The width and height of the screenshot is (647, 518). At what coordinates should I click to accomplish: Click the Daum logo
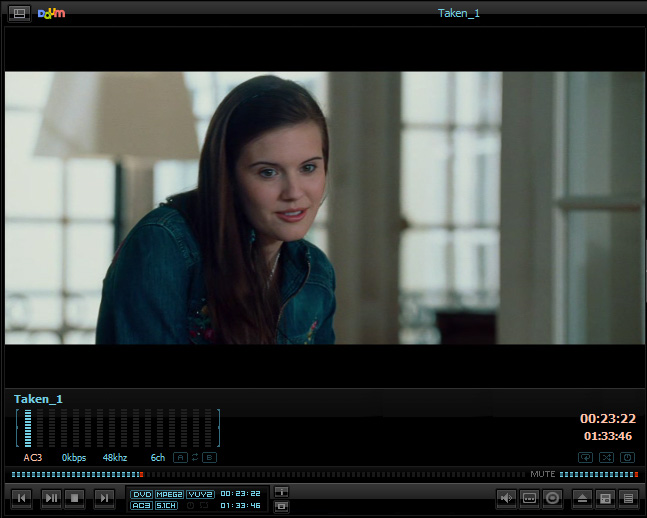pos(51,13)
